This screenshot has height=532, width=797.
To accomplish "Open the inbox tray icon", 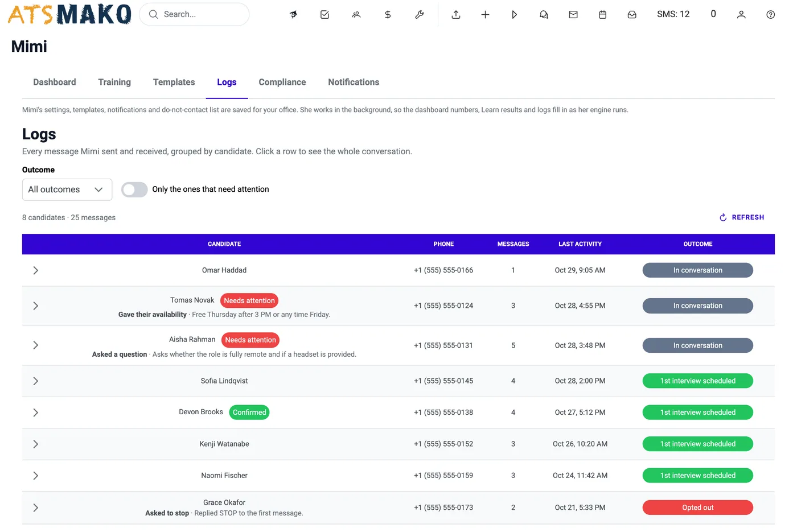I will click(x=632, y=15).
